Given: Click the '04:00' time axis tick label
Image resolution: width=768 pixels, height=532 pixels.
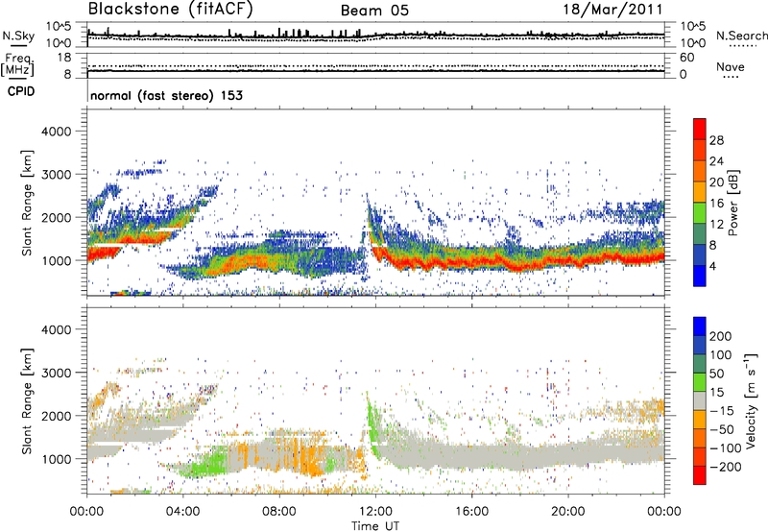Looking at the screenshot, I should [x=183, y=512].
